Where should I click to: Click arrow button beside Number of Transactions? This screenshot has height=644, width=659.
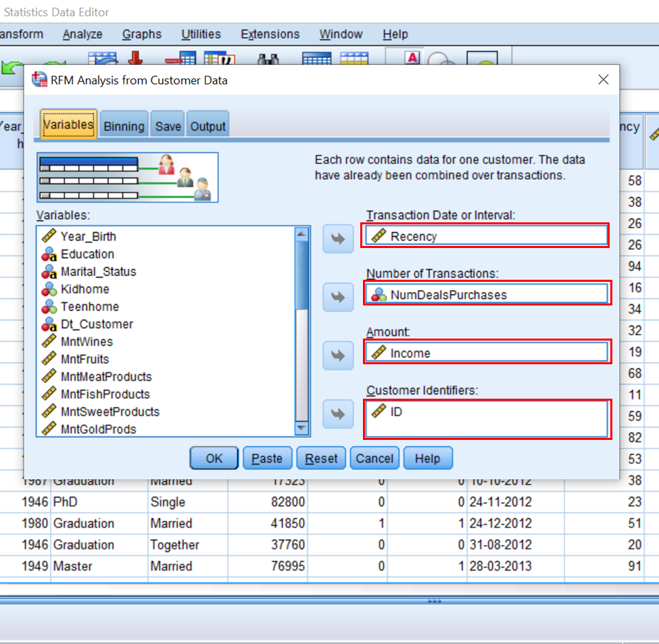click(x=338, y=297)
